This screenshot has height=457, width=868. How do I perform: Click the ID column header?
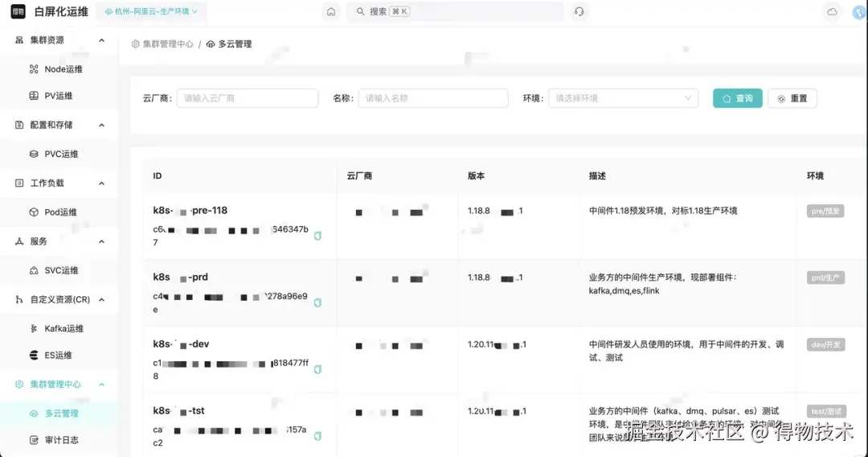(158, 175)
